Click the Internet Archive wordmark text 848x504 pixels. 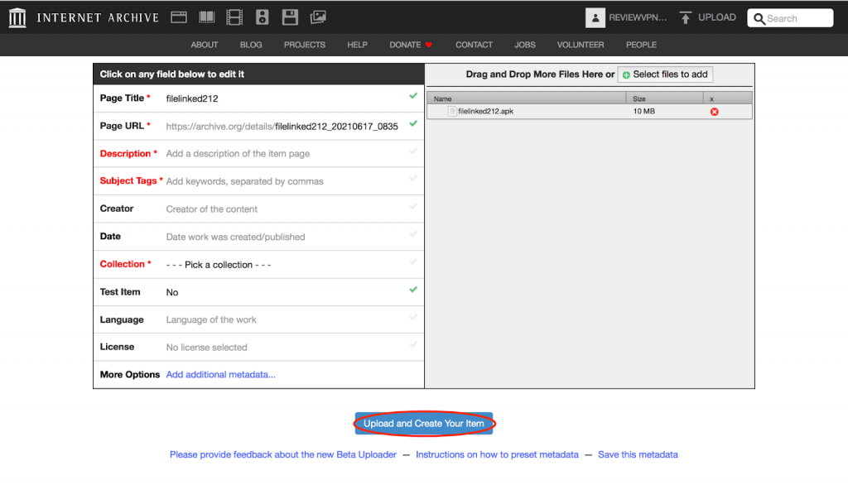[x=98, y=18]
